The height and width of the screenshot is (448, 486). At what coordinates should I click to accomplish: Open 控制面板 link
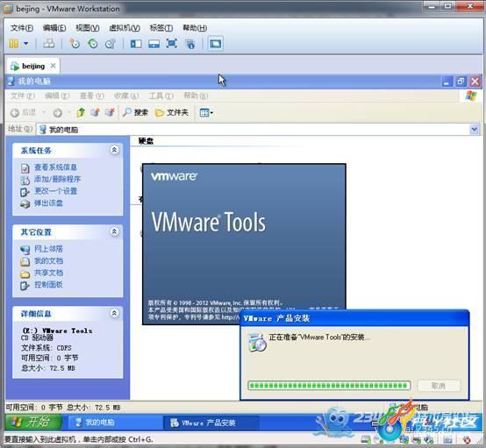click(48, 284)
